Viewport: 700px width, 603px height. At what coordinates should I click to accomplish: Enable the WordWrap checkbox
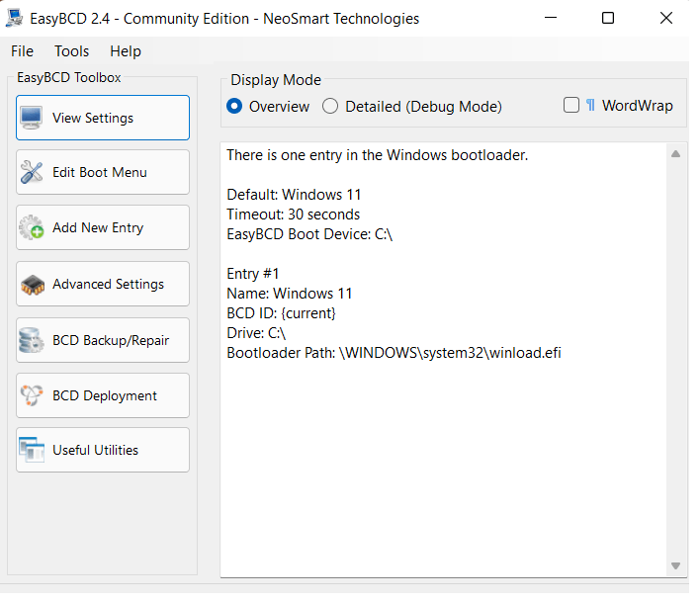571,106
